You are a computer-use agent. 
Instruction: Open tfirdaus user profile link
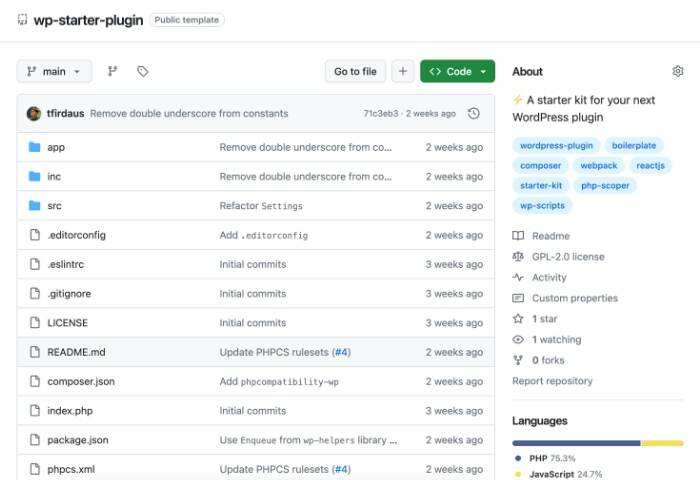(x=65, y=113)
